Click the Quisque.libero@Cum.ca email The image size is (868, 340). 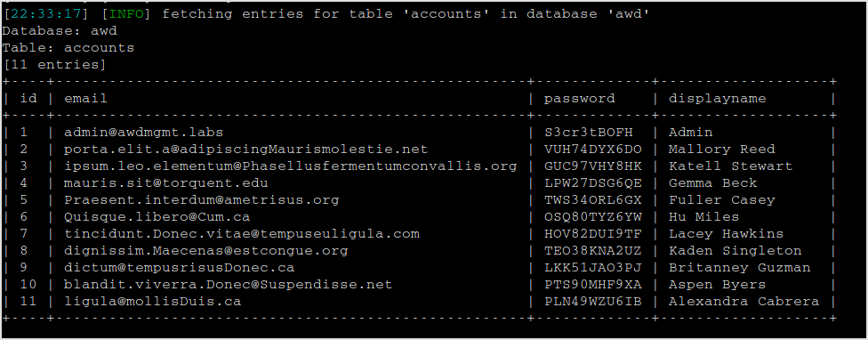pyautogui.click(x=157, y=217)
